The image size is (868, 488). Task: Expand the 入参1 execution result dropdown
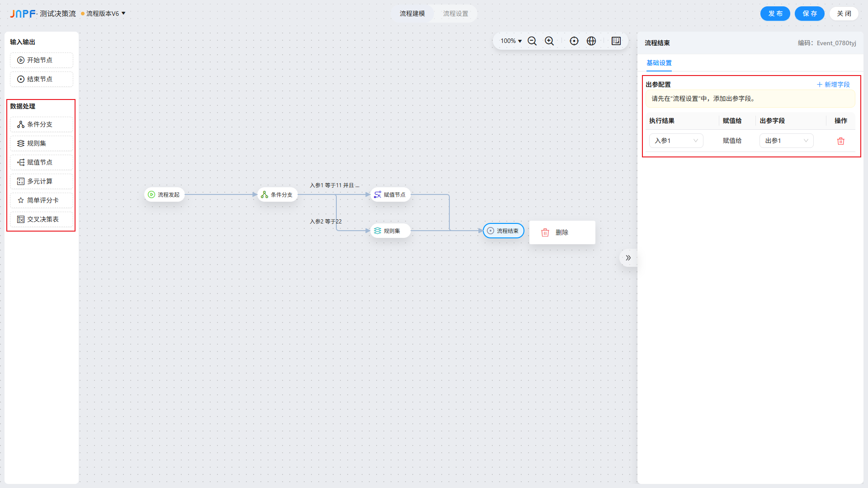tap(676, 141)
